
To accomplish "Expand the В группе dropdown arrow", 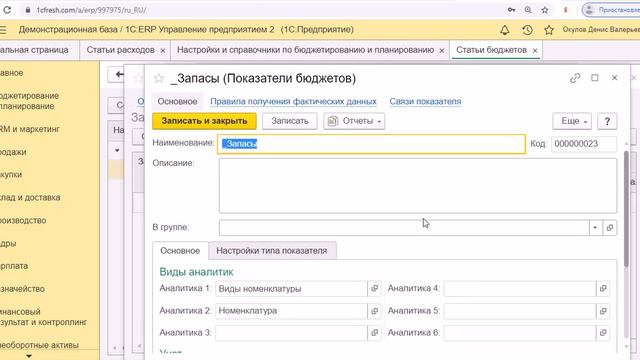I will click(x=595, y=227).
